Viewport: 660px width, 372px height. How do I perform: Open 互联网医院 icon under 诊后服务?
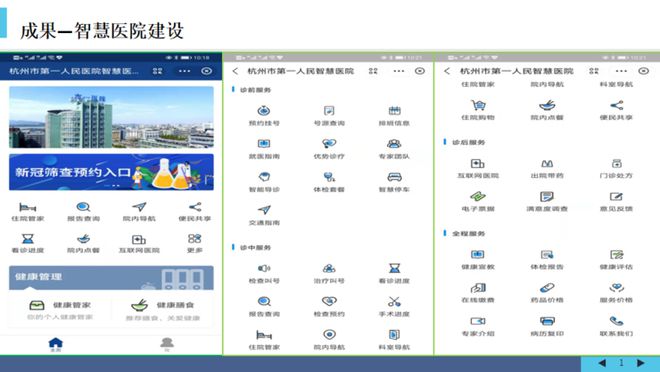pos(478,164)
